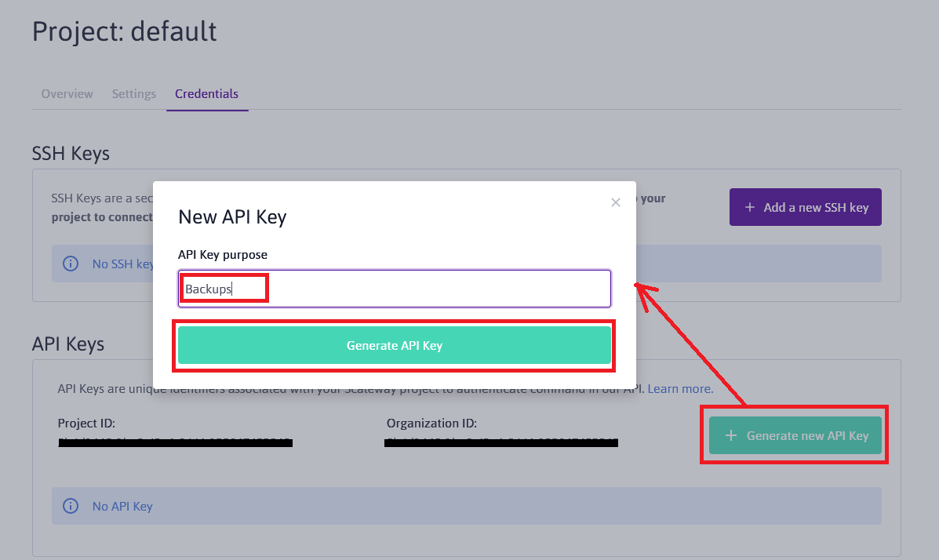The height and width of the screenshot is (560, 939).
Task: Click the API Key purpose label
Action: [223, 255]
